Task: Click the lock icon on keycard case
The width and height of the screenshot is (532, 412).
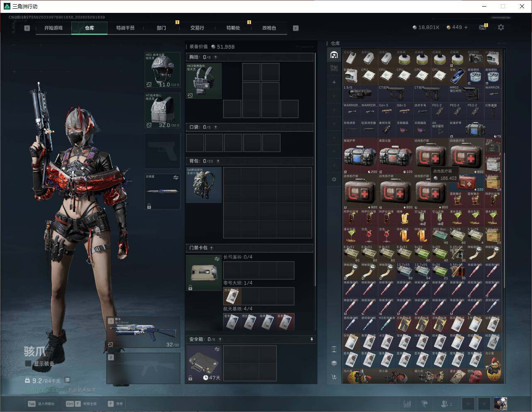Action: pyautogui.click(x=190, y=287)
